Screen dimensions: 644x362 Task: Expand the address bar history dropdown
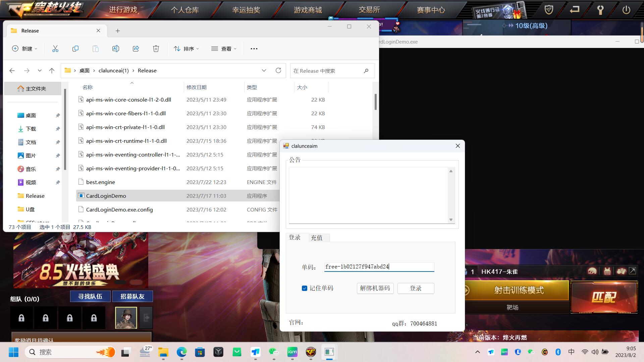(x=264, y=70)
